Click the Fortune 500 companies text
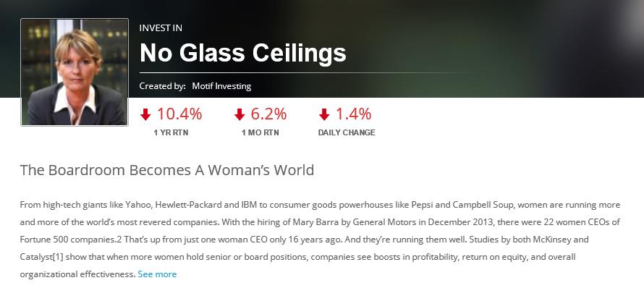This screenshot has height=296, width=644. pos(64,240)
